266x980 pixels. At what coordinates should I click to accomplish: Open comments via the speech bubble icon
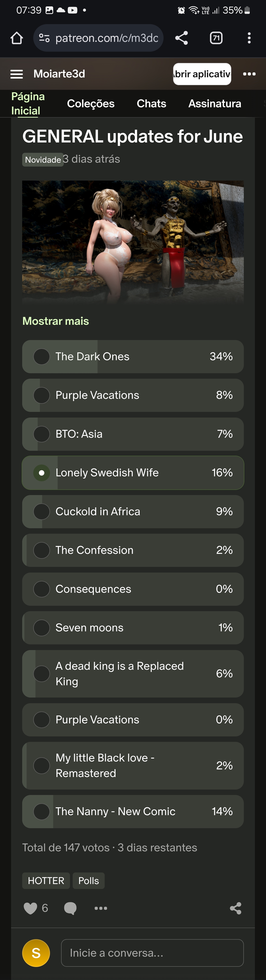click(70, 908)
